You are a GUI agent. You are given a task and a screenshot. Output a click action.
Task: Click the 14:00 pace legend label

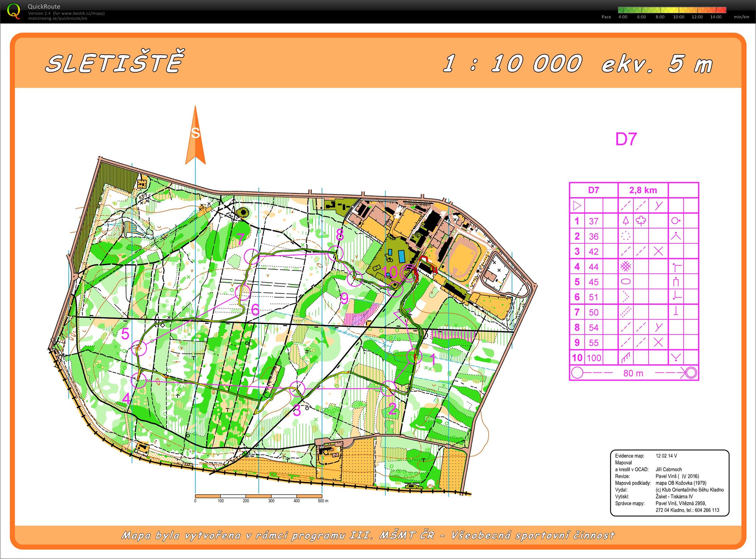pyautogui.click(x=716, y=17)
